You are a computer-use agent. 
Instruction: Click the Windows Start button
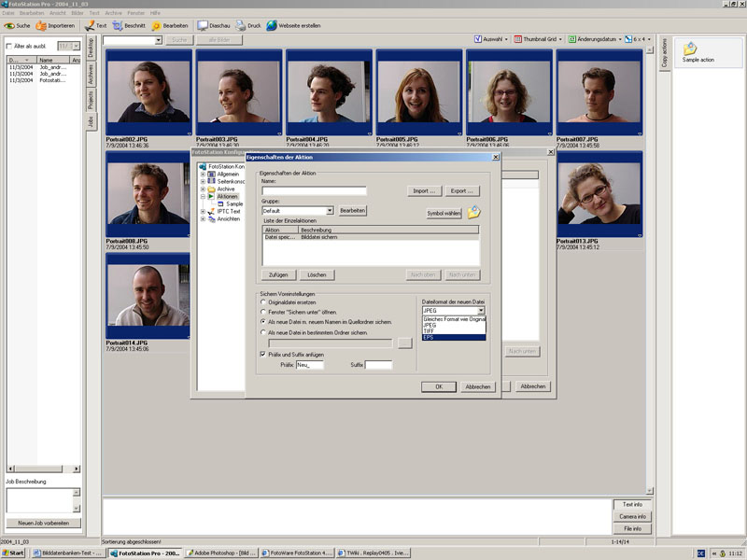13,553
